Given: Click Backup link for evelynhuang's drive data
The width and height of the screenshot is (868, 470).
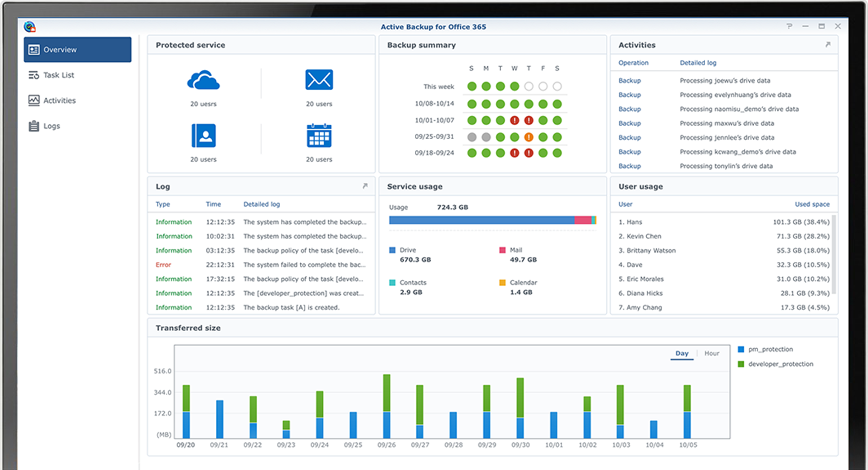Looking at the screenshot, I should click(629, 95).
